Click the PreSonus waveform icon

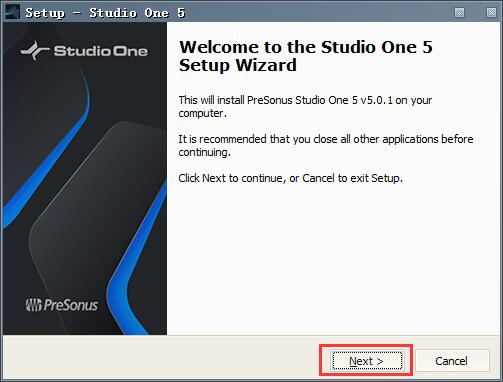pos(34,305)
